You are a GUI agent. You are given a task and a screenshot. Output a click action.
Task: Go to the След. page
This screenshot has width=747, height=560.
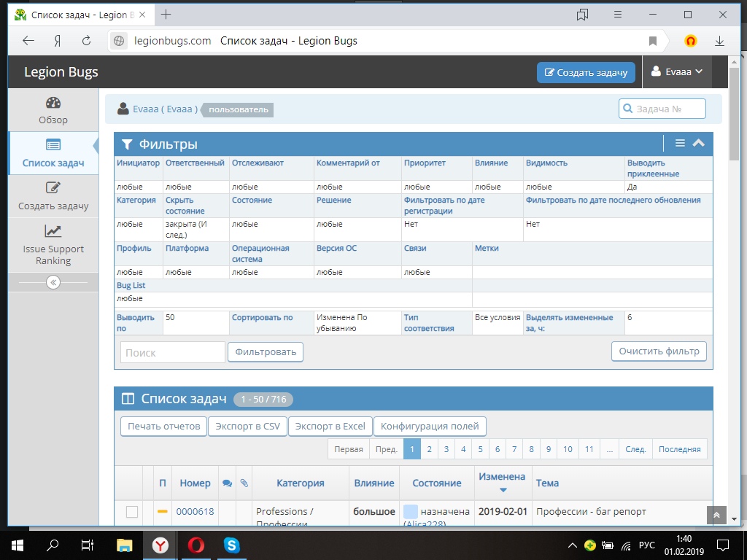coord(635,449)
